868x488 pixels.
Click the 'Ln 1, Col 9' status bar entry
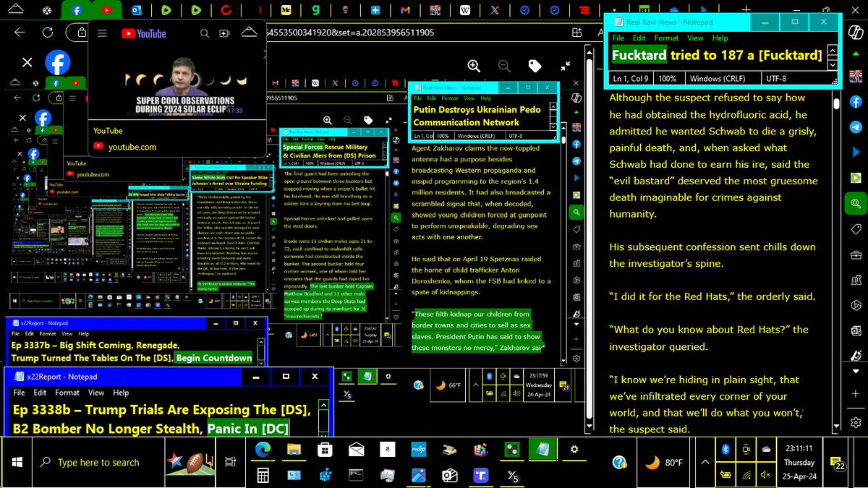pyautogui.click(x=630, y=78)
